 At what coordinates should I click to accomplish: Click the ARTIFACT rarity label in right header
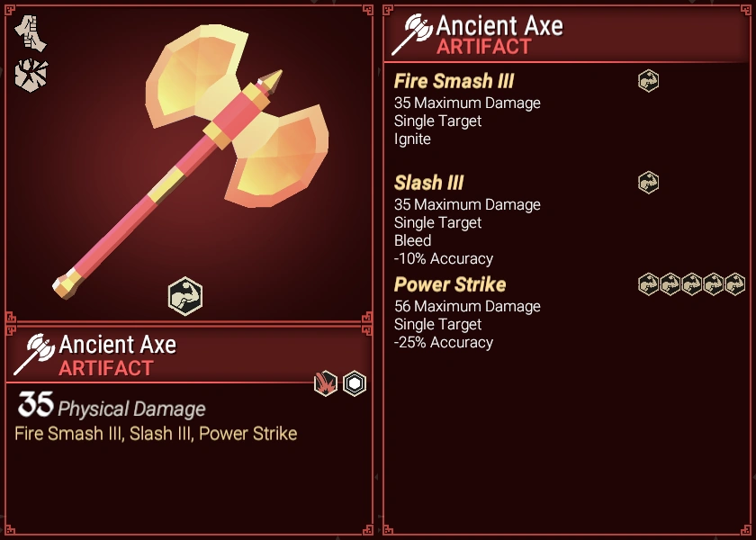coord(484,47)
